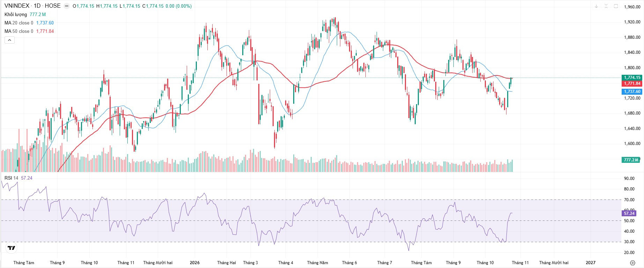Click the Tháng 11 label at right of time axis
Screen dimensions: 644x268
(x=520, y=263)
